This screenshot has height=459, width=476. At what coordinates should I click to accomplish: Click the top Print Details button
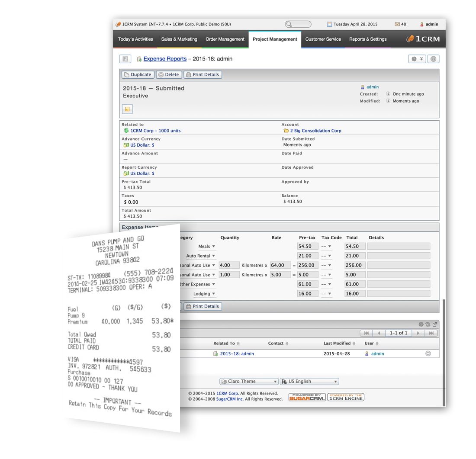(x=203, y=75)
